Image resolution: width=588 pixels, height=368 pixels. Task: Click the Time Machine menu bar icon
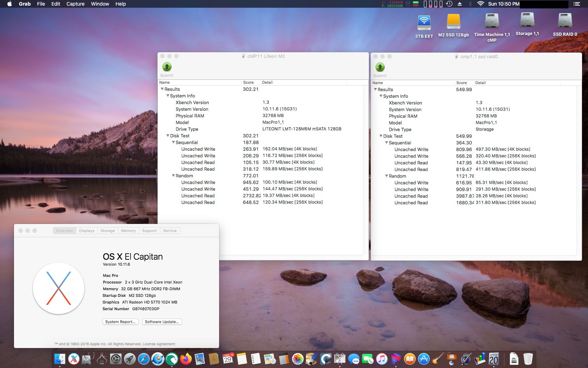(449, 4)
